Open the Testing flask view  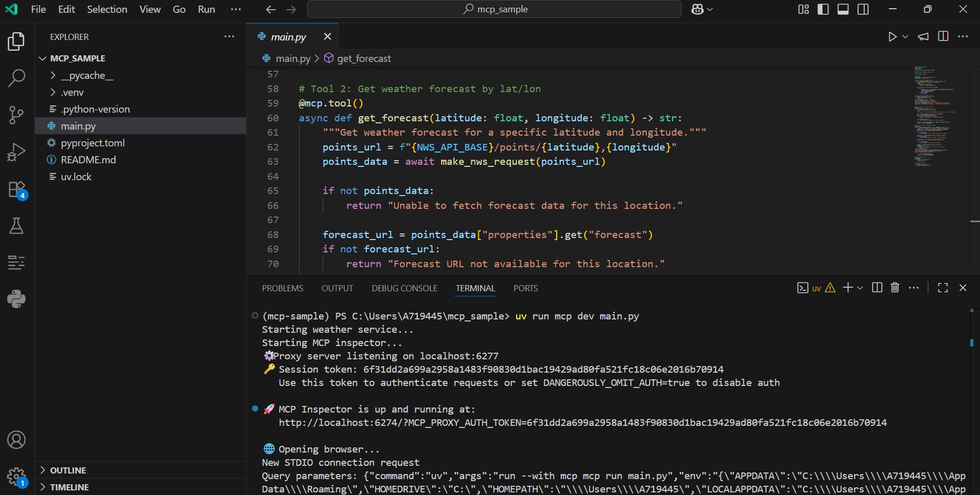[16, 226]
